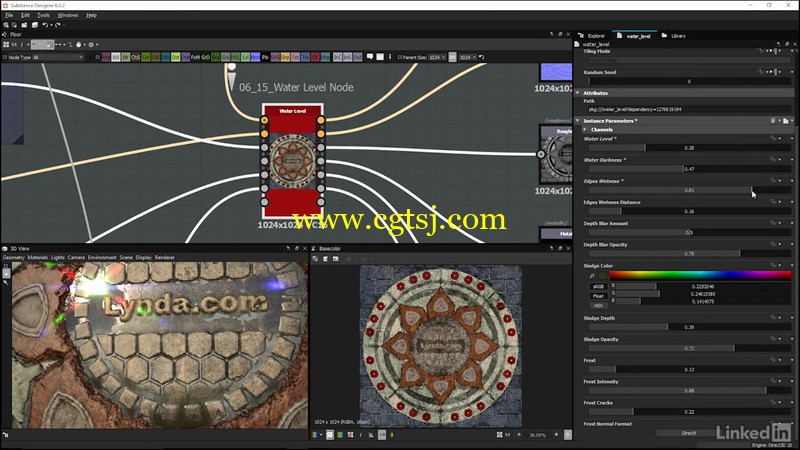This screenshot has height=450, width=800.
Task: Open Parent Size width 1024 dropdown
Action: click(x=437, y=57)
